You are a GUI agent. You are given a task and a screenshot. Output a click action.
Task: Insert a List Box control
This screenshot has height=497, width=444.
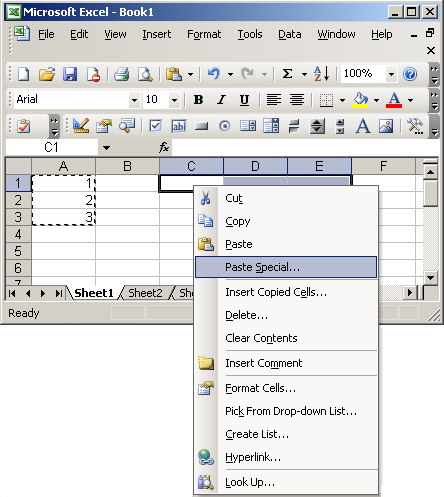pyautogui.click(x=248, y=126)
